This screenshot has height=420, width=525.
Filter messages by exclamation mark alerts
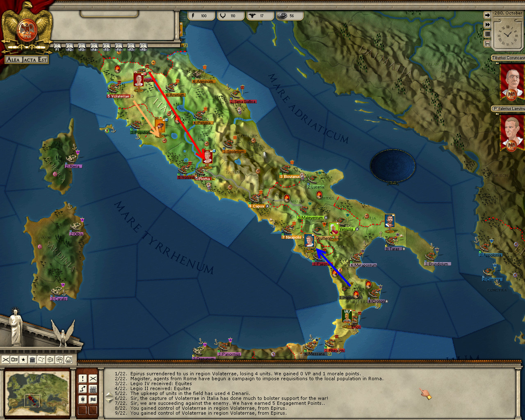pos(82,379)
